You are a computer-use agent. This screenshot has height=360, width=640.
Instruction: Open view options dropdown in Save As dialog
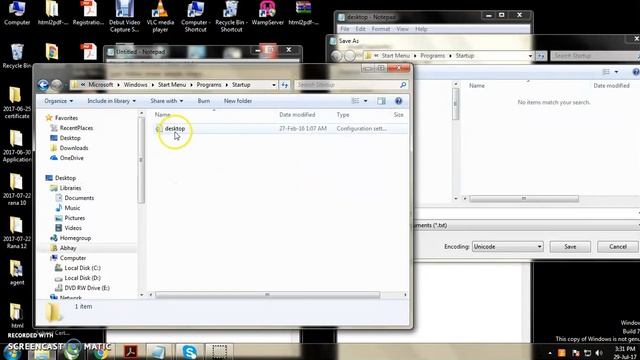(616, 72)
